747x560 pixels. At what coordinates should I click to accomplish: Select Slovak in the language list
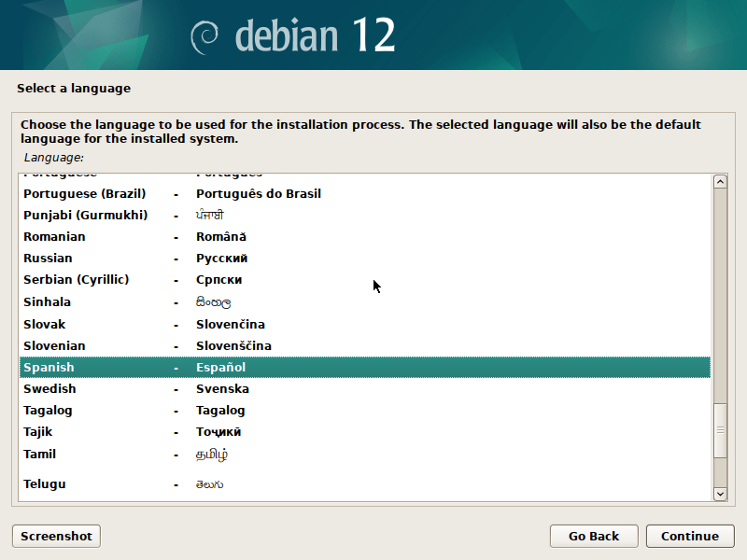(x=365, y=324)
